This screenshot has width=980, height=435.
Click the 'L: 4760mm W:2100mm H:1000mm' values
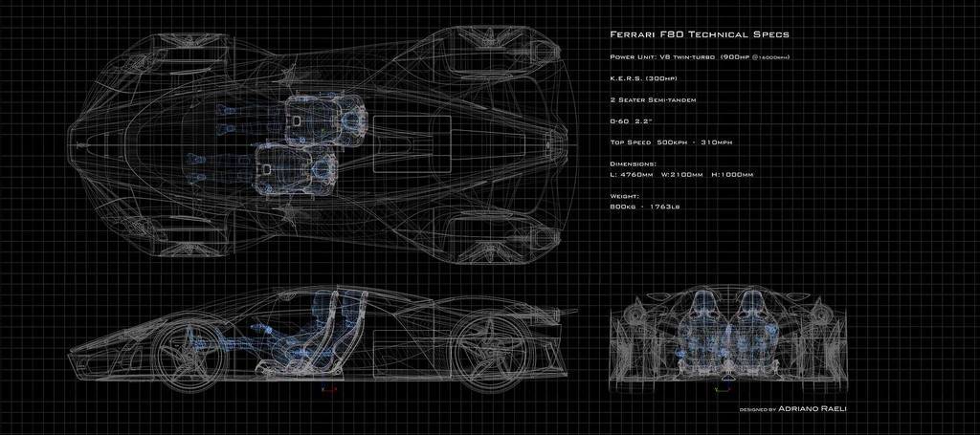(x=681, y=175)
